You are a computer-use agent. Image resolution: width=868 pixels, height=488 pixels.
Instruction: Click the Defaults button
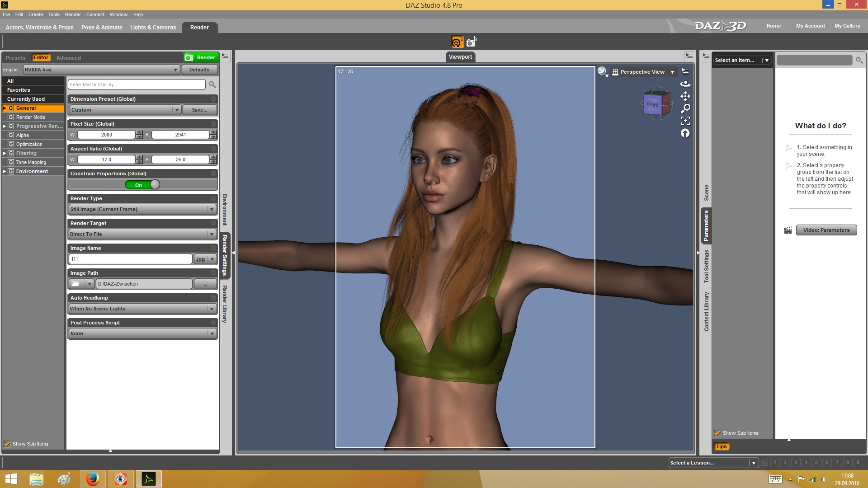point(199,70)
